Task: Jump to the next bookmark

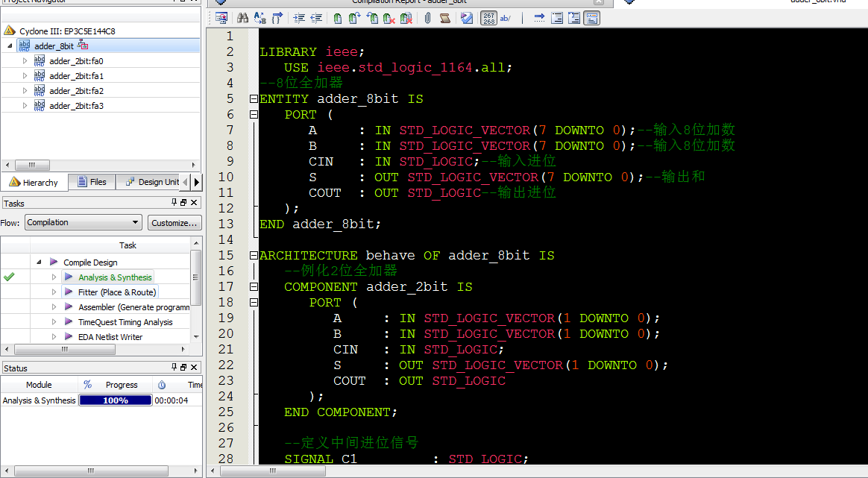Action: pyautogui.click(x=355, y=19)
